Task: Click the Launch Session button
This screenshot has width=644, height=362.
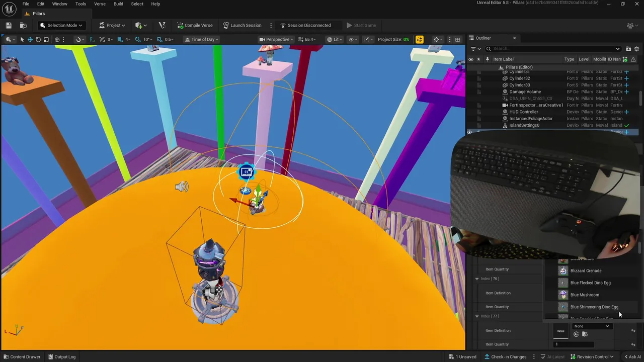Action: [x=242, y=25]
